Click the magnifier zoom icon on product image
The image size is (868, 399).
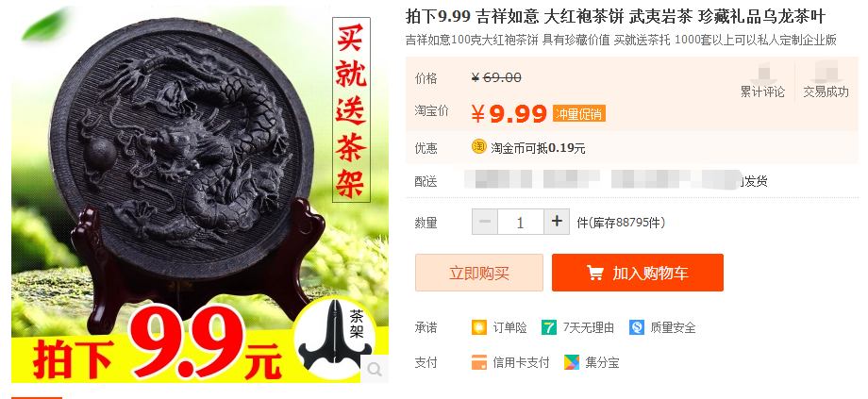[375, 369]
